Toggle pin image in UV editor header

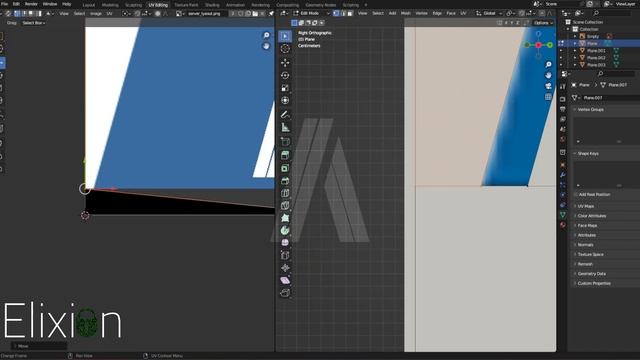point(271,13)
